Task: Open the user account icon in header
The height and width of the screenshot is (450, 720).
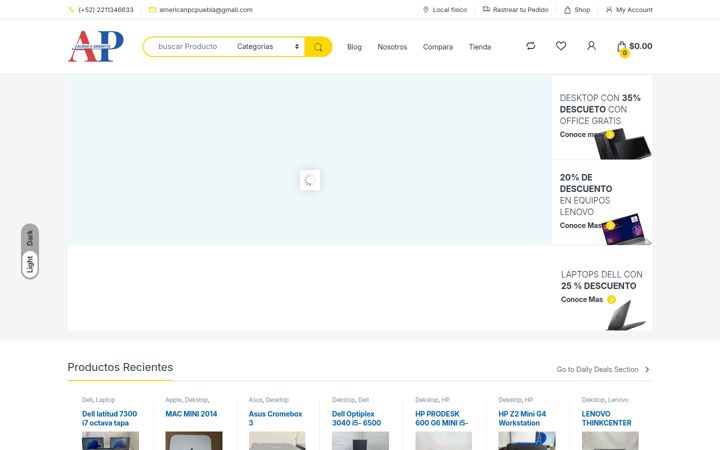Action: (x=591, y=46)
